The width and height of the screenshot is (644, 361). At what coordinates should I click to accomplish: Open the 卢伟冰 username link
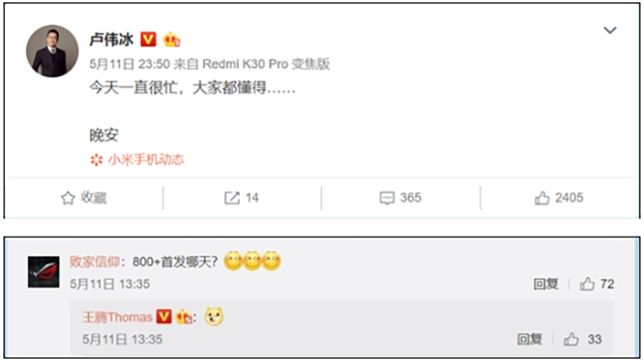(x=112, y=39)
